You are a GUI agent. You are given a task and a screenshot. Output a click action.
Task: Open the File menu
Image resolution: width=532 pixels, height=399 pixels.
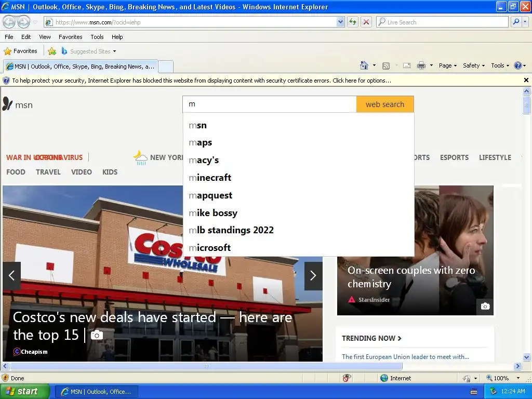tap(9, 37)
